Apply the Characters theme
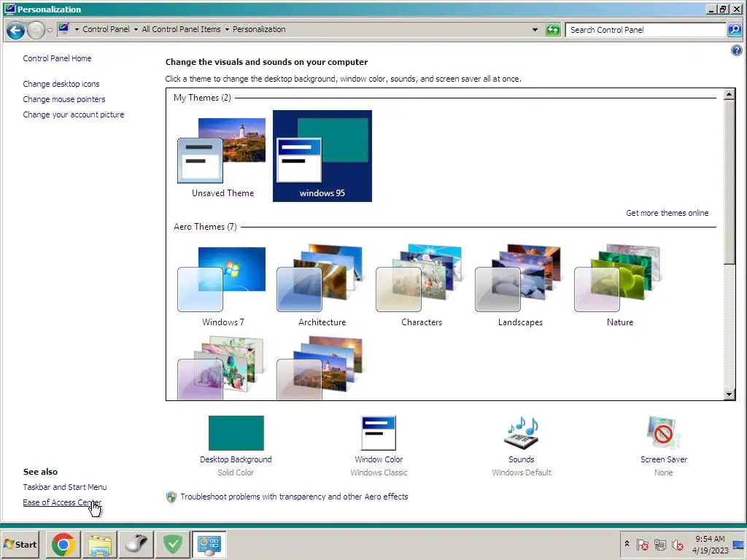The height and width of the screenshot is (560, 747). point(421,285)
